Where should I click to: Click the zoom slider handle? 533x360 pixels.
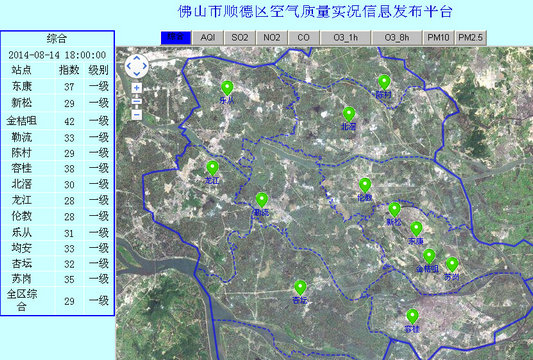click(137, 101)
